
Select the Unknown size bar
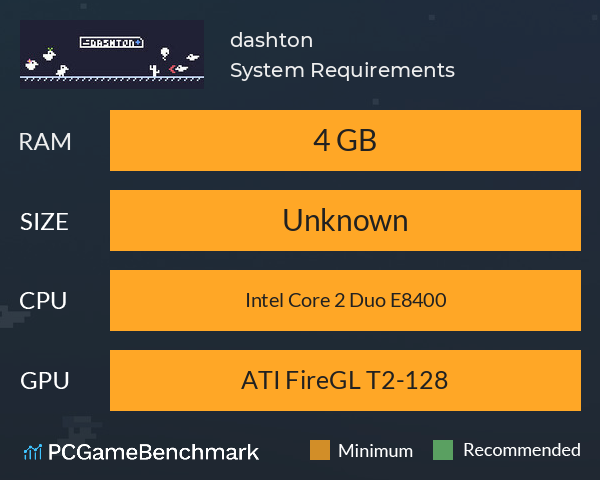click(345, 220)
